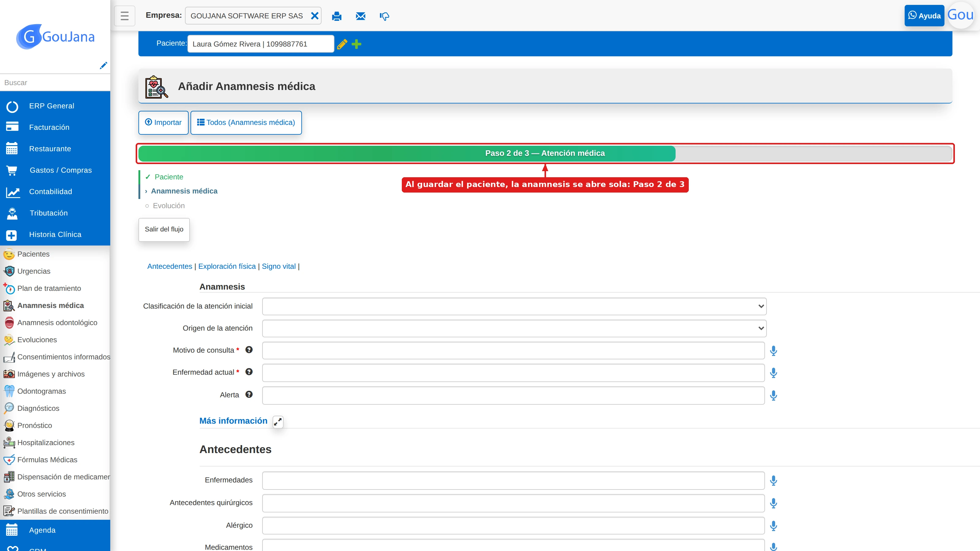The width and height of the screenshot is (980, 551).
Task: Show help for Enfermedad actual
Action: tap(249, 372)
